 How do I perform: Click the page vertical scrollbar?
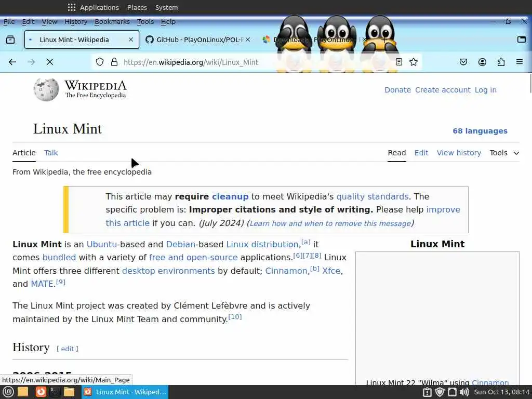pos(529,84)
